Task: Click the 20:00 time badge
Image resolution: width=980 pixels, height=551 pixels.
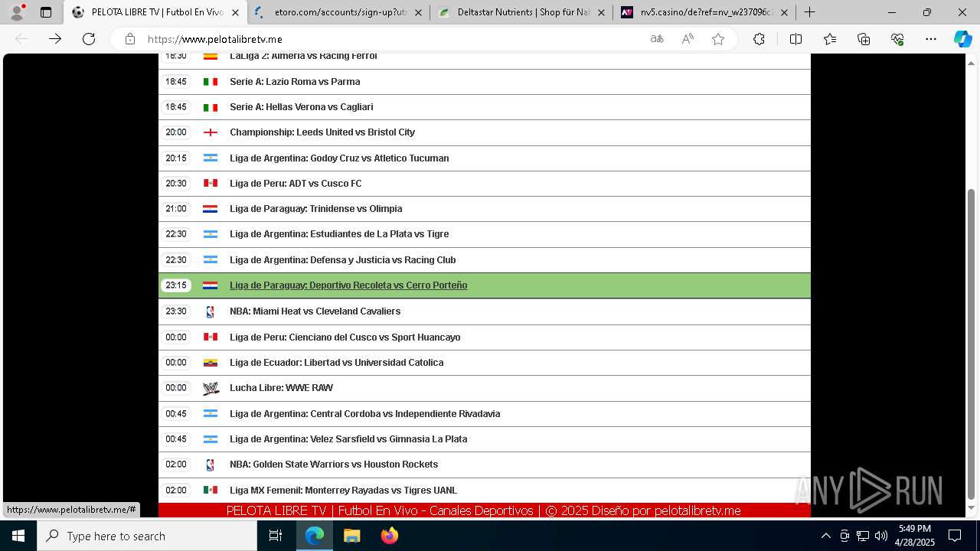Action: 176,132
